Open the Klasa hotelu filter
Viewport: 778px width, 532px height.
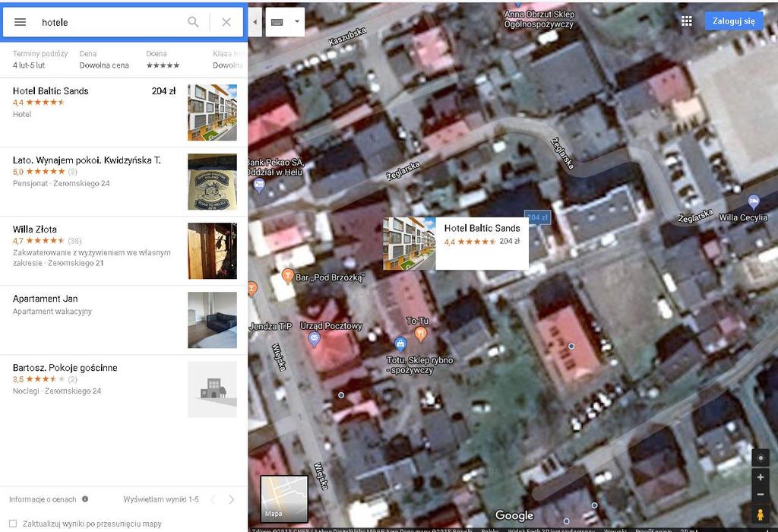click(229, 59)
